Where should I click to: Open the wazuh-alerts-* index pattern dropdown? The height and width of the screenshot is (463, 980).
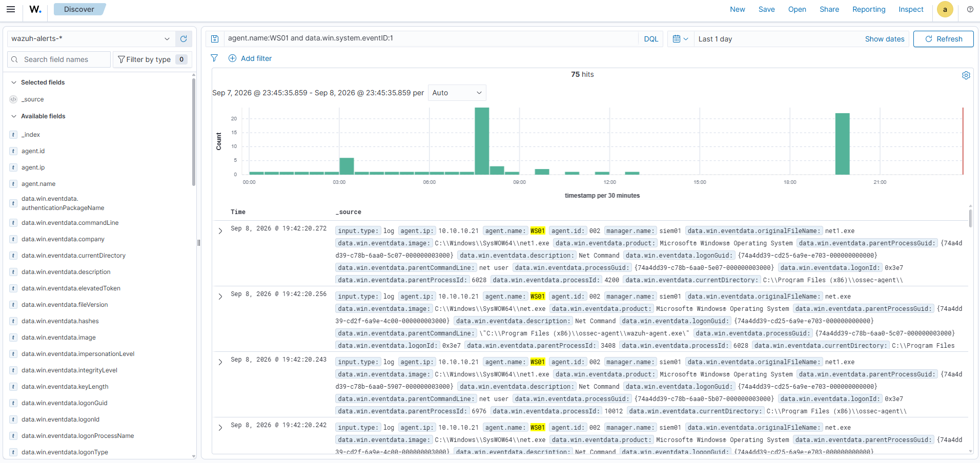coord(91,39)
